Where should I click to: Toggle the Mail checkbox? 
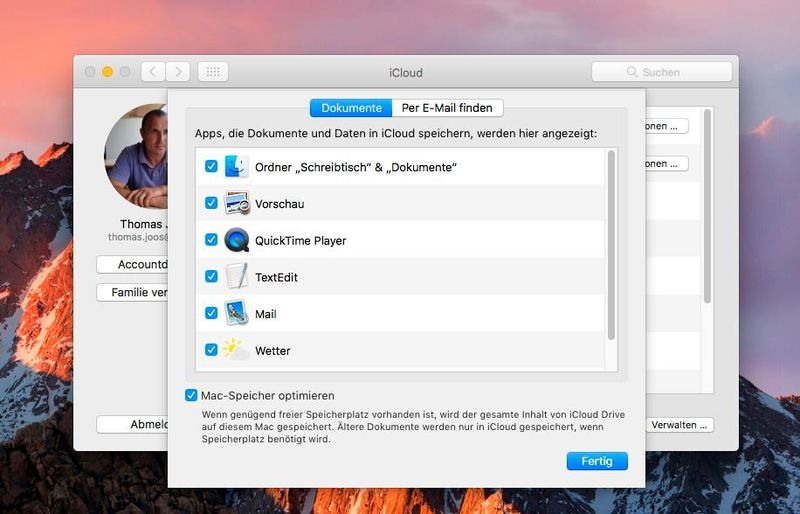[211, 313]
